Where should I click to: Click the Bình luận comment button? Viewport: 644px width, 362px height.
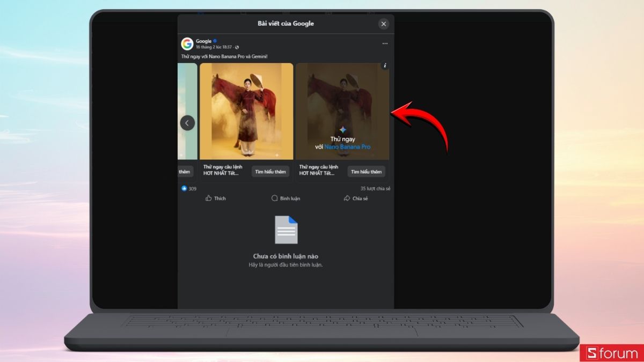(x=286, y=198)
